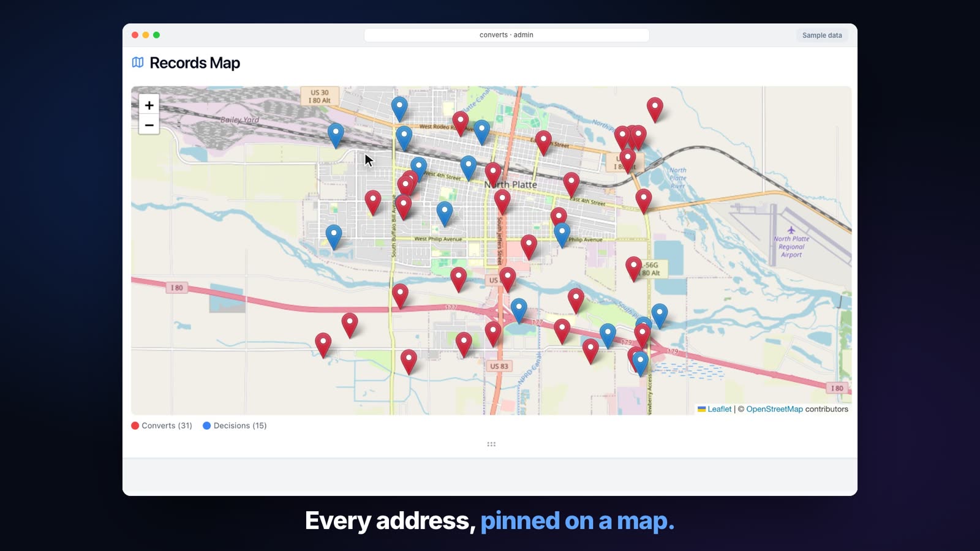Screen dimensions: 980x551
Task: Click the blue Decisions legend dot
Action: coord(207,425)
